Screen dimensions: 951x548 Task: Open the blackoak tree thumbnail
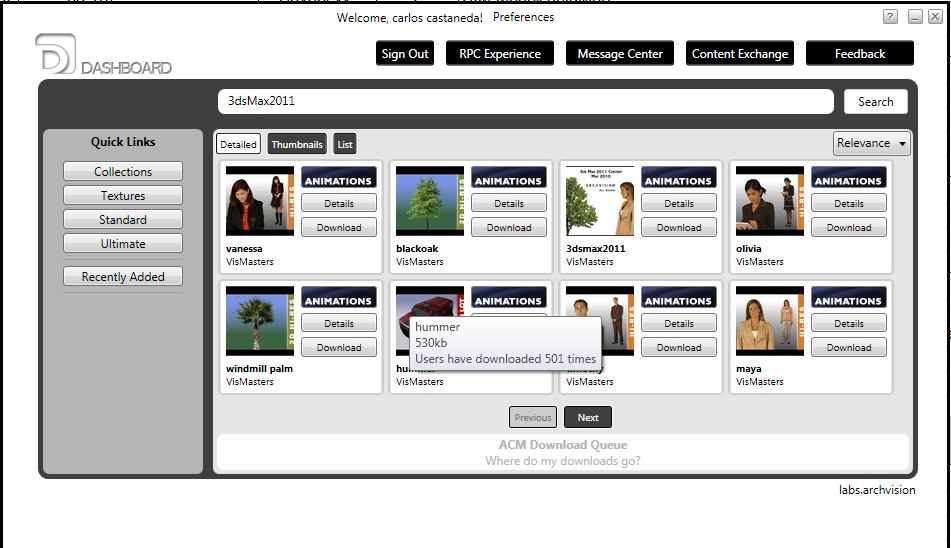[429, 201]
